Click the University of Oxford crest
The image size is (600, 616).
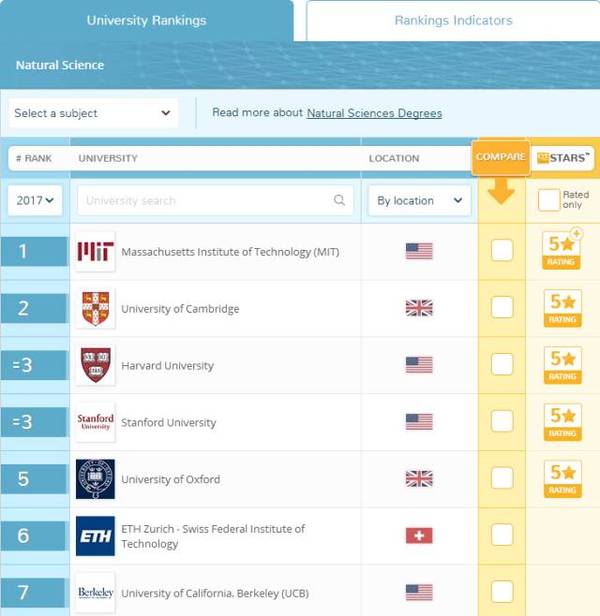point(95,479)
